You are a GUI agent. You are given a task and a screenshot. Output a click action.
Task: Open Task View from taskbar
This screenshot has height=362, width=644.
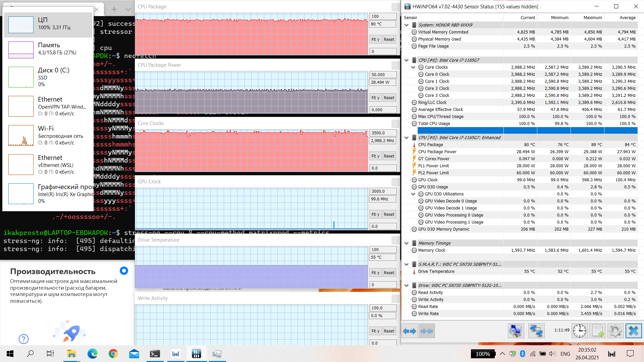[50, 354]
